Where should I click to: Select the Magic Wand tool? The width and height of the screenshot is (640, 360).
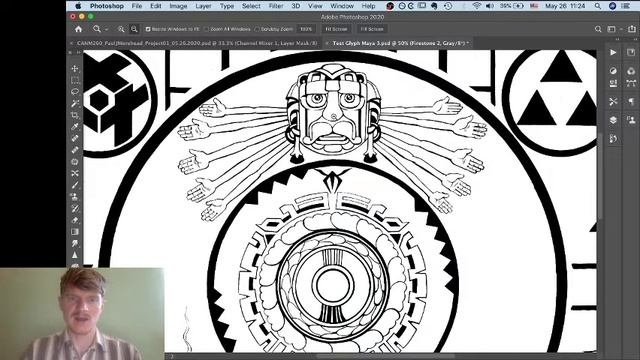point(75,103)
